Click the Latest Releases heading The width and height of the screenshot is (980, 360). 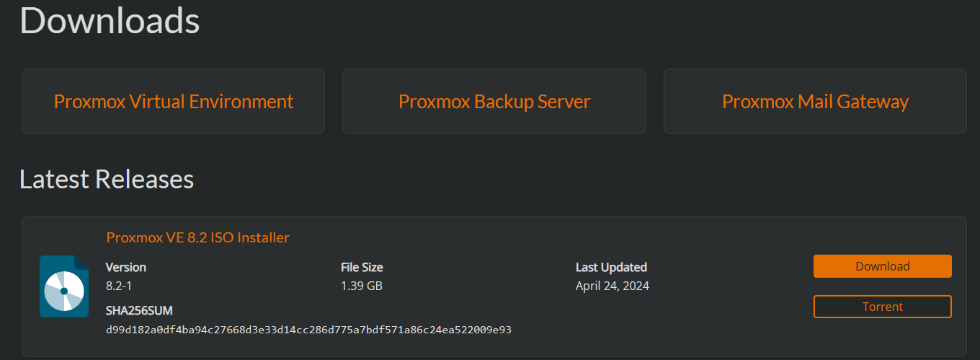coord(107,179)
